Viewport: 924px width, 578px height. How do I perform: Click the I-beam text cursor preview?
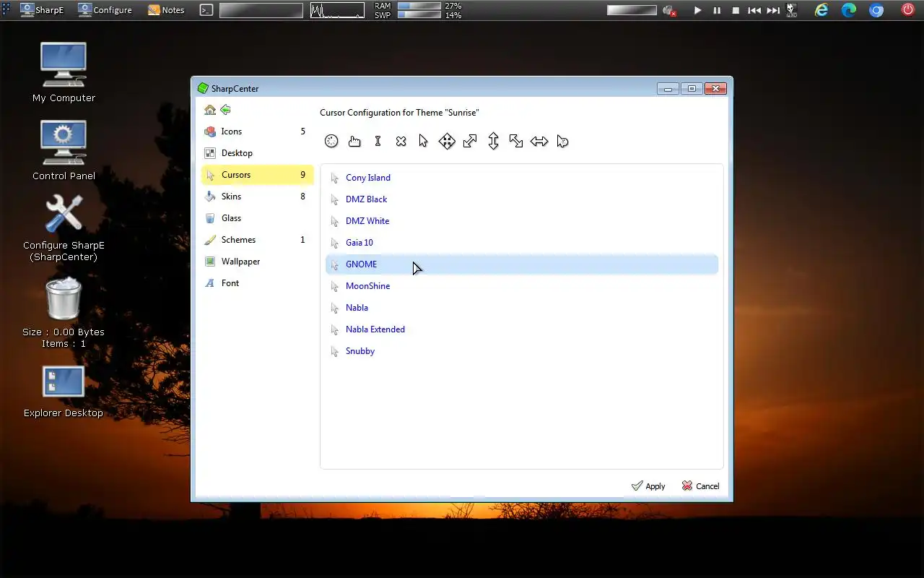tap(378, 141)
